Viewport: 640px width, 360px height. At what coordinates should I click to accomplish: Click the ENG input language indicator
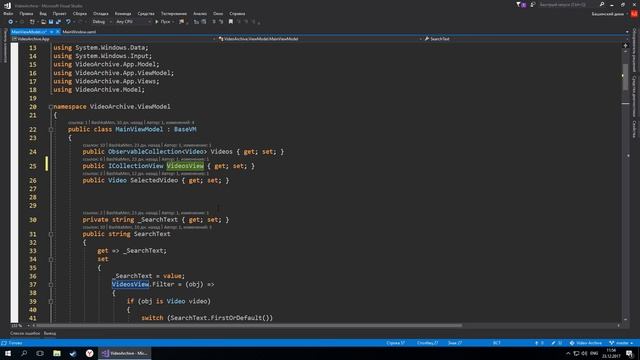[x=594, y=353]
